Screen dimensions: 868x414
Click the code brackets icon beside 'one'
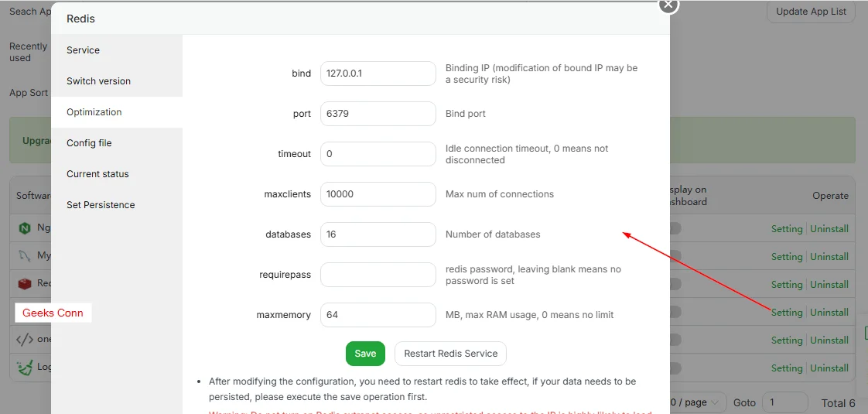tap(25, 339)
